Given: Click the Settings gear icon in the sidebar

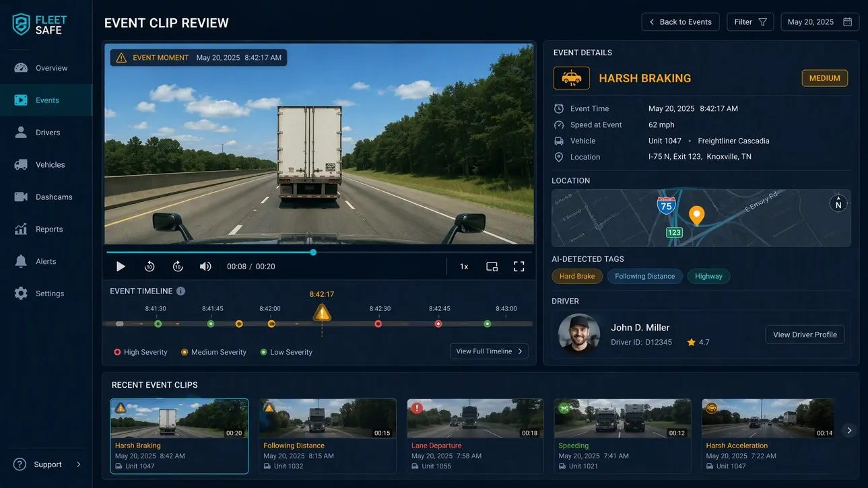Looking at the screenshot, I should coord(21,293).
